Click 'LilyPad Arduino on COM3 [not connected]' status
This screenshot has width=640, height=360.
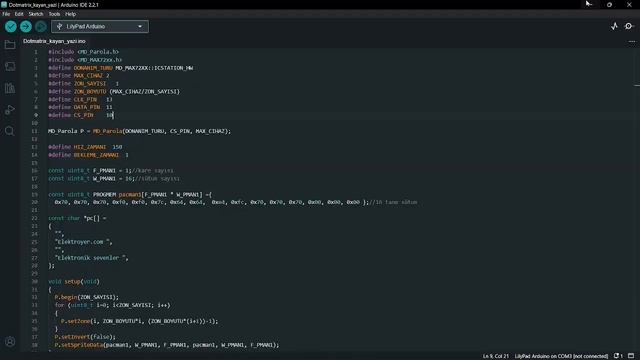click(x=561, y=356)
